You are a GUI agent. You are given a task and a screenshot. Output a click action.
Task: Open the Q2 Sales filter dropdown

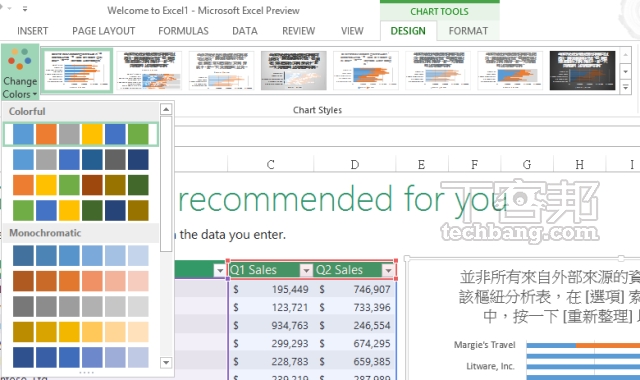click(x=388, y=270)
